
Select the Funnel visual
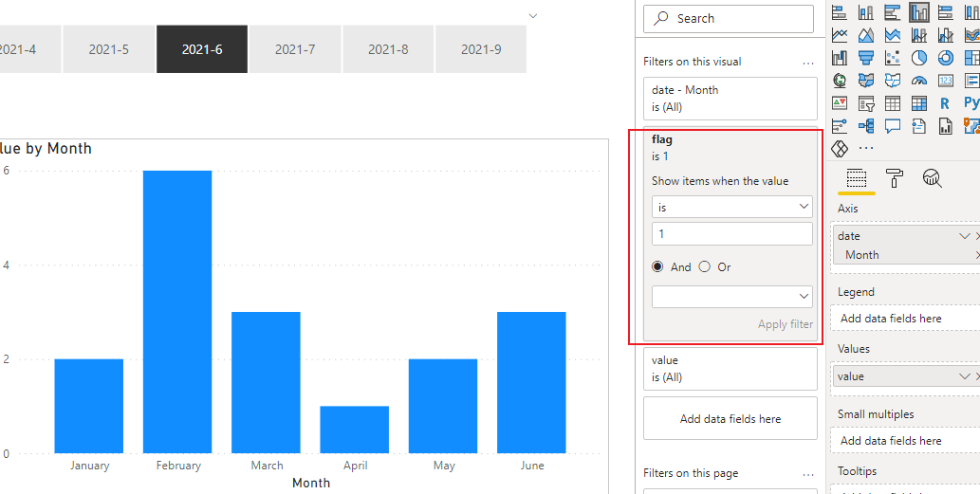click(x=866, y=58)
